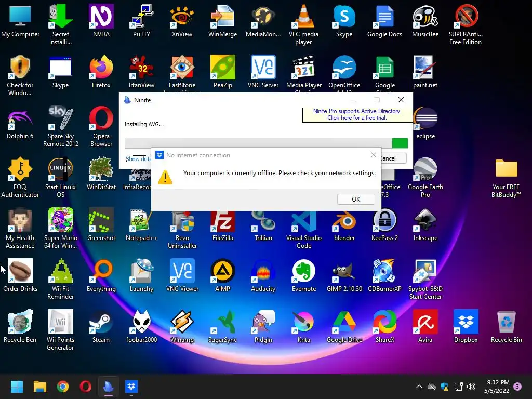Show hidden system tray icons

click(x=419, y=387)
